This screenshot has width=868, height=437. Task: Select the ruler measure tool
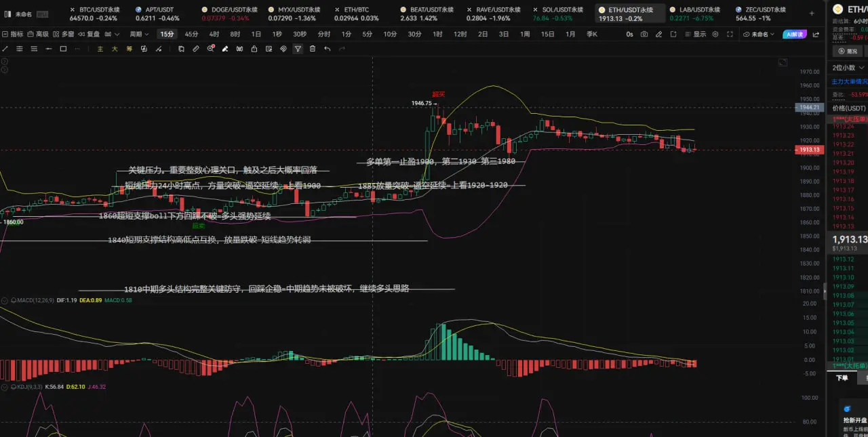point(195,49)
